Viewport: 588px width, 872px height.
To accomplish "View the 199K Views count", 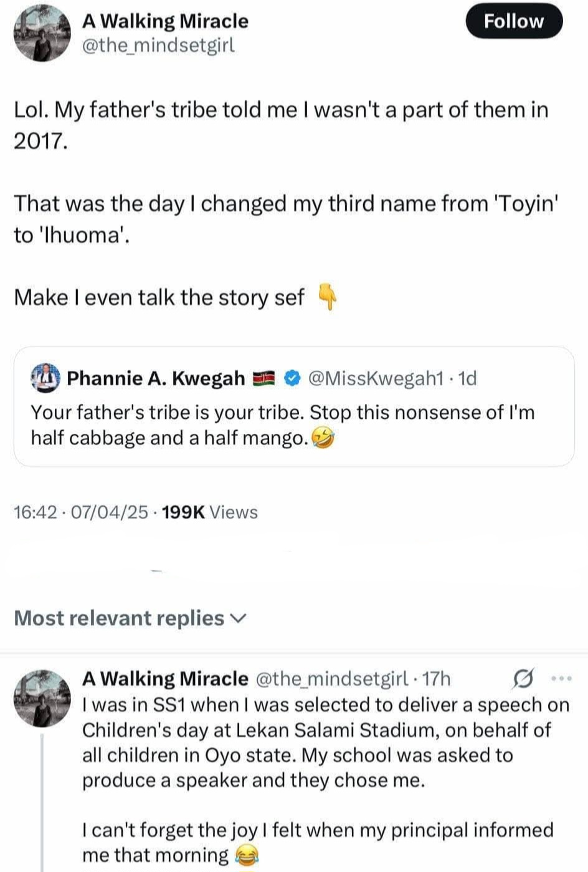I will 209,512.
